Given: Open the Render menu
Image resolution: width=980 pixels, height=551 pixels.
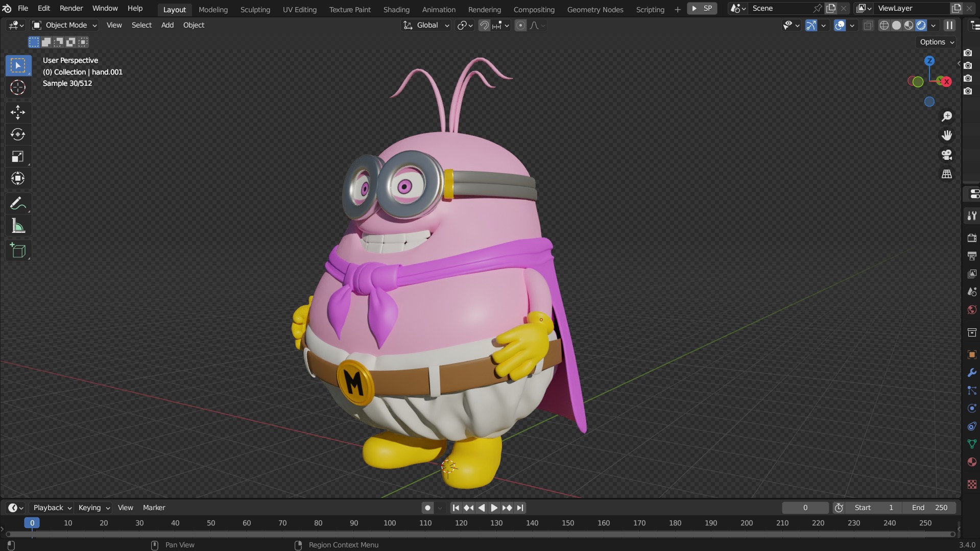Looking at the screenshot, I should [71, 8].
